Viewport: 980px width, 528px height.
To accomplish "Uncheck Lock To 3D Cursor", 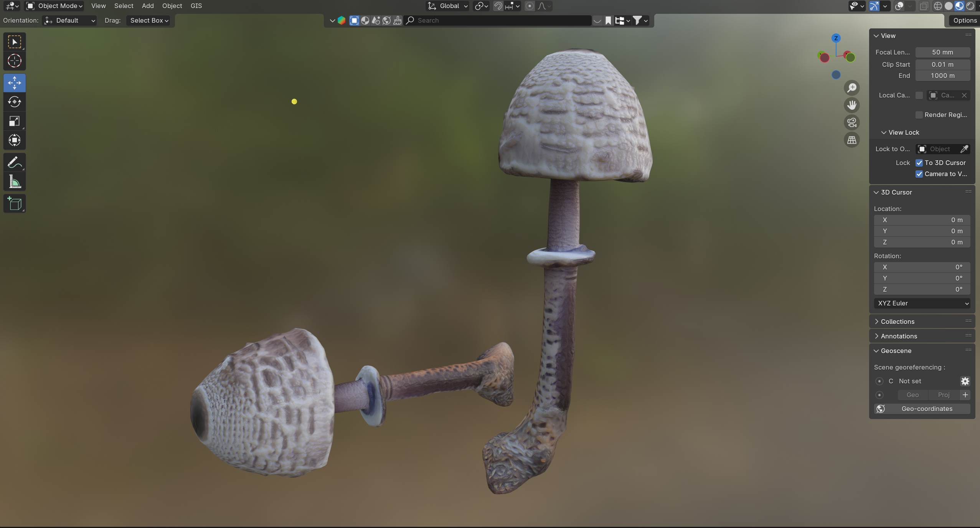I will coord(919,163).
